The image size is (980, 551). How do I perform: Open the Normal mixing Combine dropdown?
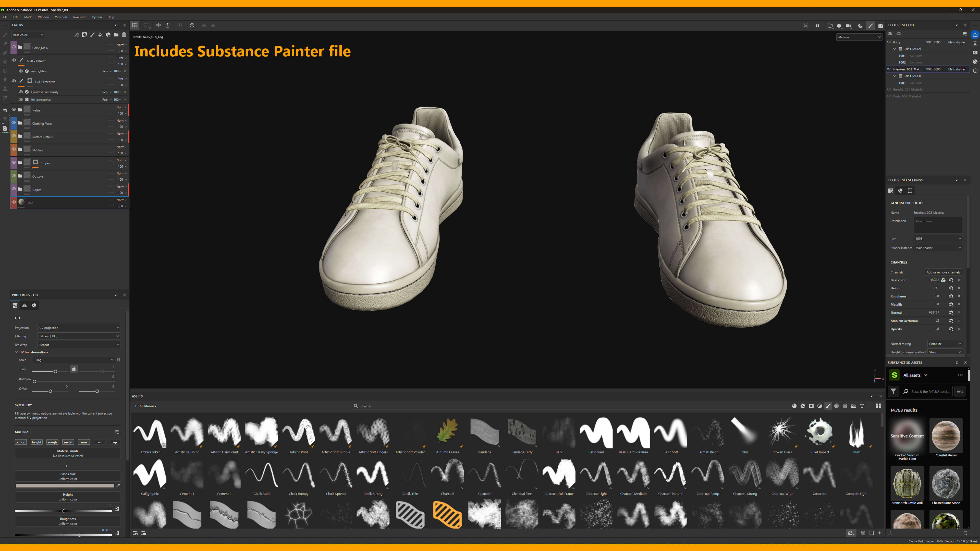coord(945,344)
